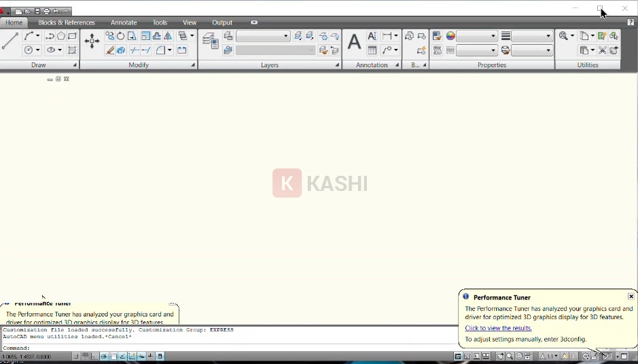Image resolution: width=638 pixels, height=364 pixels.
Task: Toggle Object Snap in status bar
Action: coord(113,357)
